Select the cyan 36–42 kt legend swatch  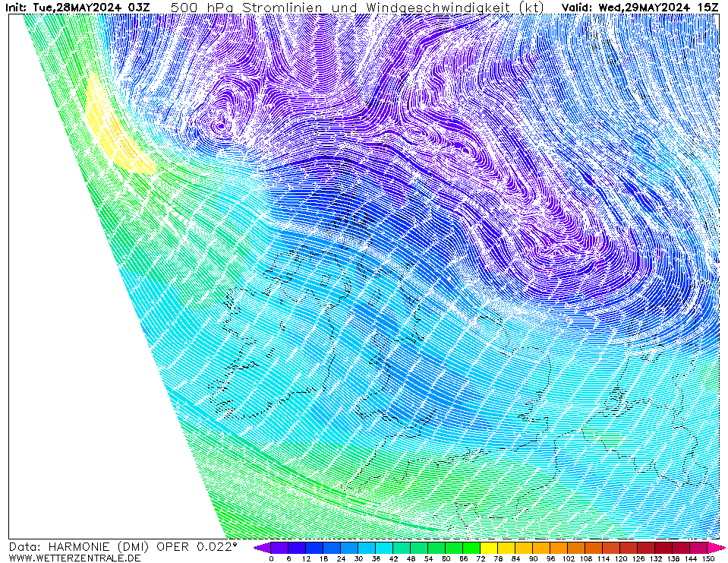tap(384, 548)
